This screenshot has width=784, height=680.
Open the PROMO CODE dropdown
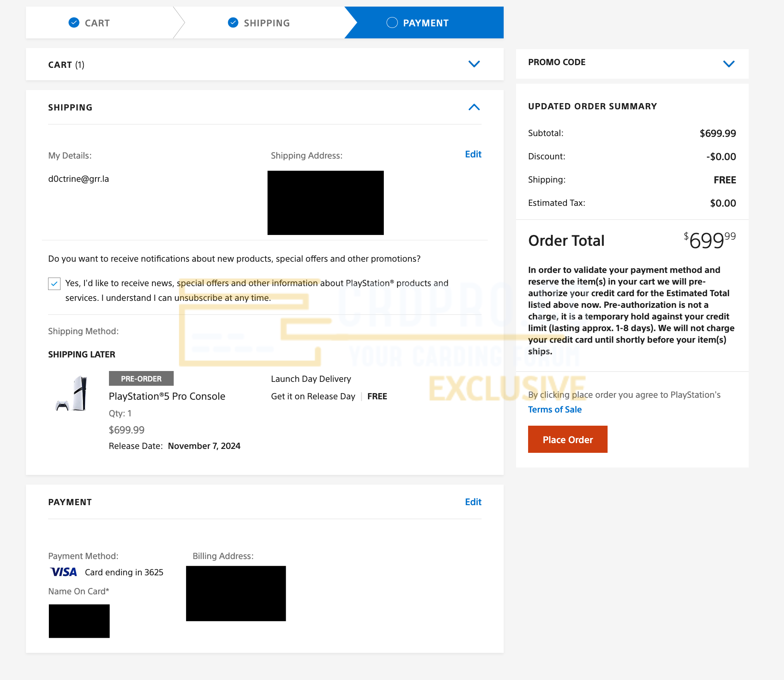tap(729, 64)
